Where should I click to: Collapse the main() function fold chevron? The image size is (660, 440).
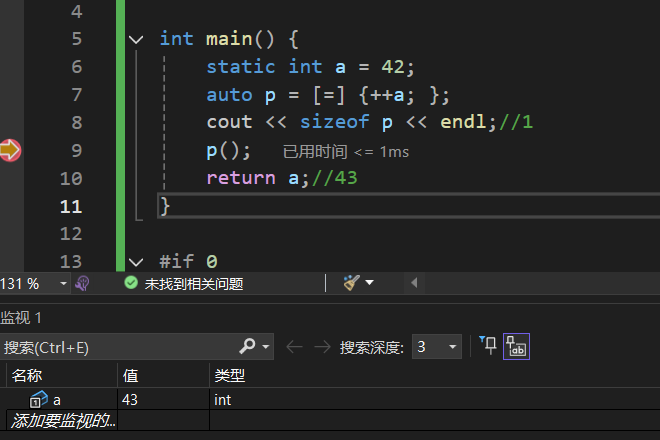[137, 39]
